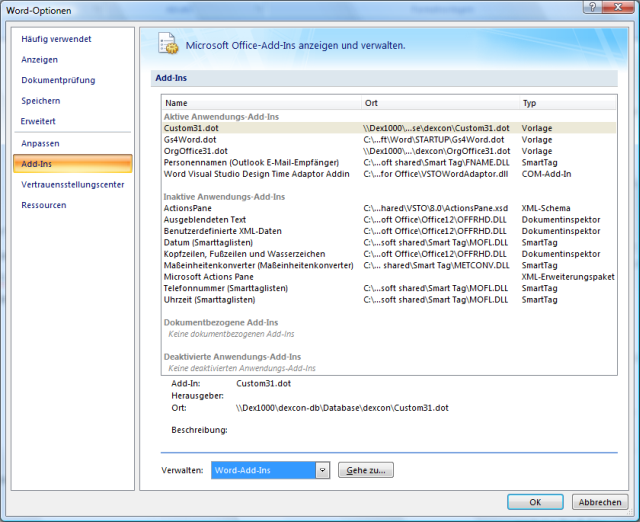Click the METCONV.DLL path cell
Screen dimensions: 640x522
point(436,265)
